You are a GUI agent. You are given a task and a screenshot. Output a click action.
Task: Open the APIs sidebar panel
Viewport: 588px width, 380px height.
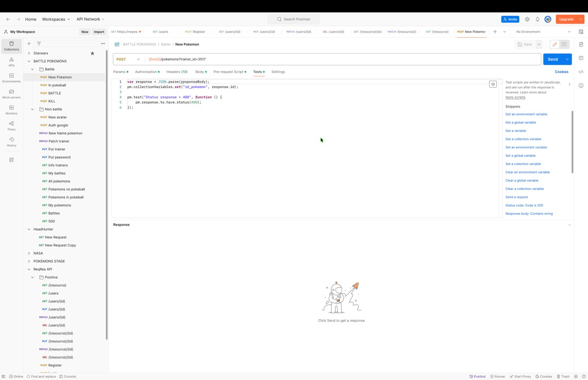coord(11,62)
